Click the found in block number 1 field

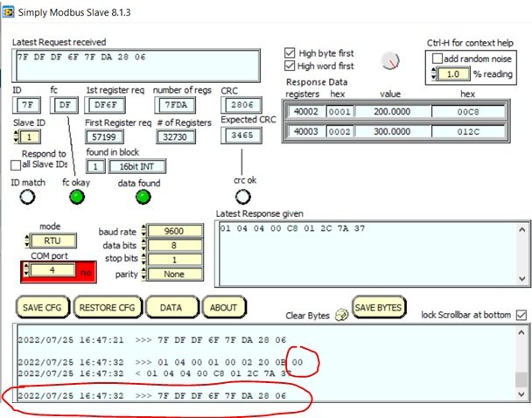(95, 166)
